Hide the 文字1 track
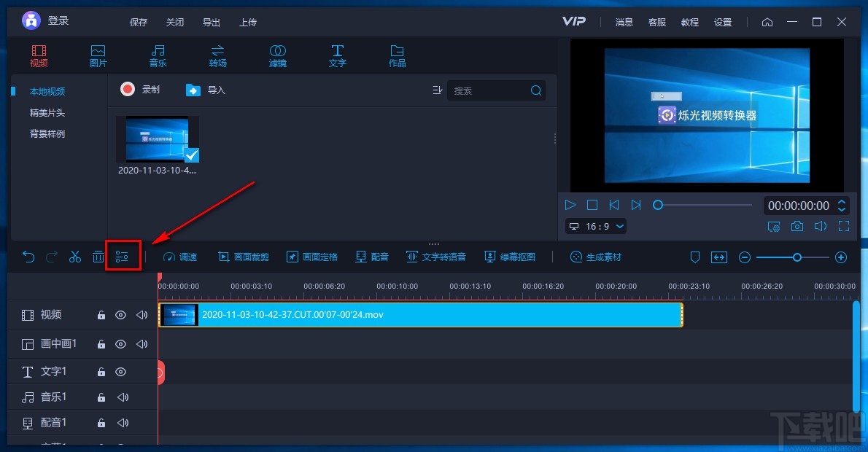This screenshot has width=868, height=452. (x=120, y=372)
